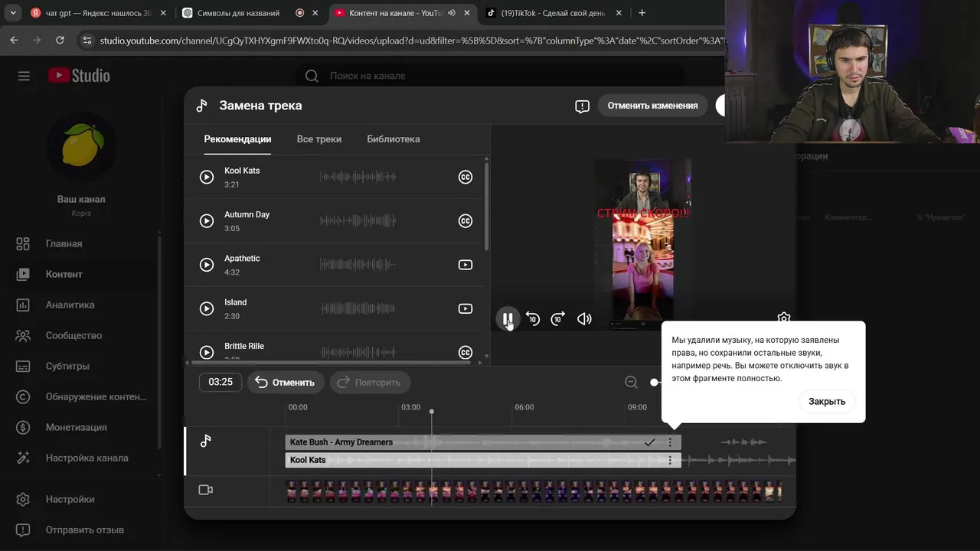Click the 03:00 mark on timeline ruler
Screen dimensions: 980x551
(411, 407)
